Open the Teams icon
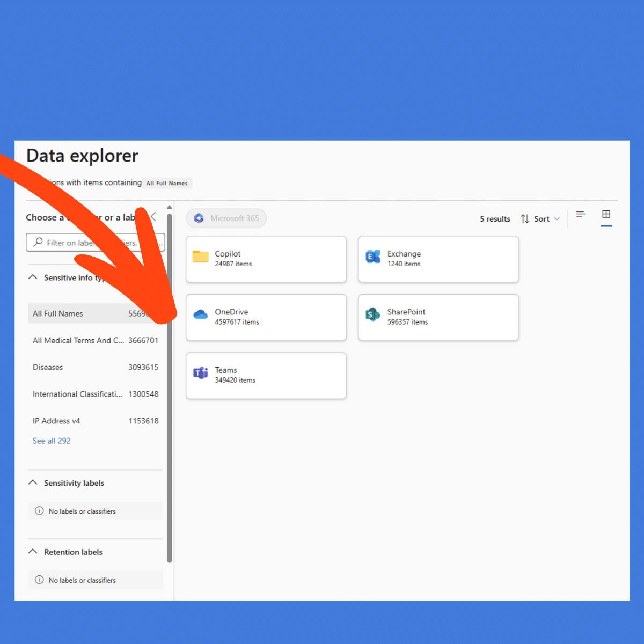 [201, 373]
